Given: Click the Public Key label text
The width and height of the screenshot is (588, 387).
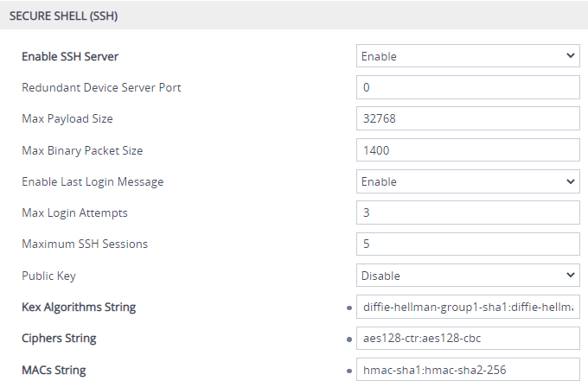Looking at the screenshot, I should click(47, 276).
